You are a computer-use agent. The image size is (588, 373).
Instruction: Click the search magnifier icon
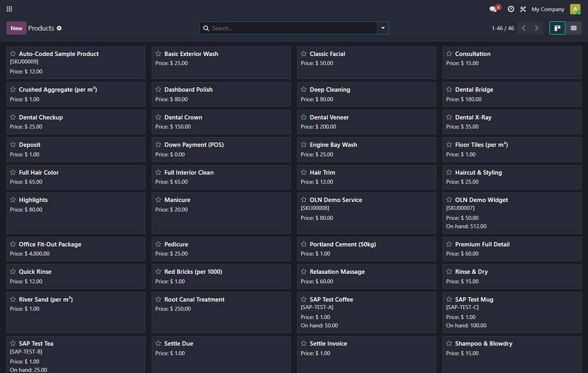[x=206, y=28]
